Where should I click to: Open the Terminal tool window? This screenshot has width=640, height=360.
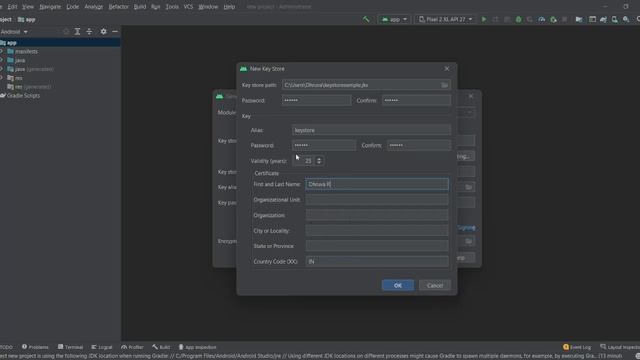pyautogui.click(x=70, y=347)
